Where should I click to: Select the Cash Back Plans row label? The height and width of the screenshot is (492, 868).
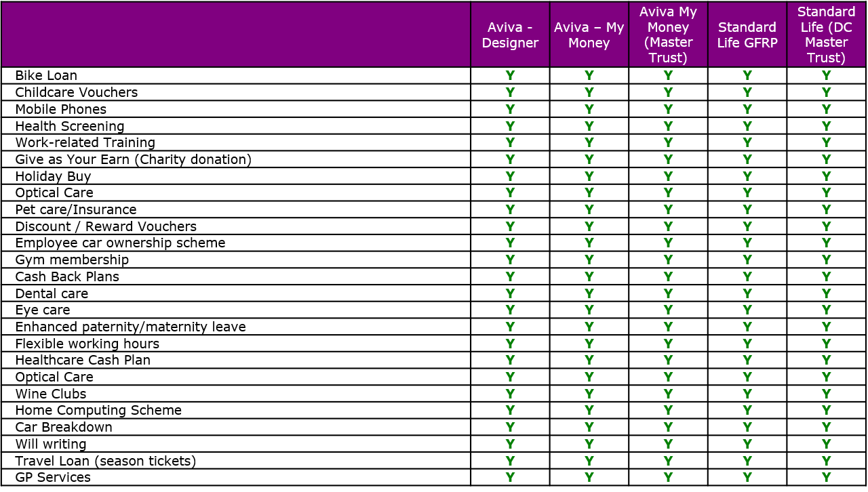pyautogui.click(x=67, y=276)
